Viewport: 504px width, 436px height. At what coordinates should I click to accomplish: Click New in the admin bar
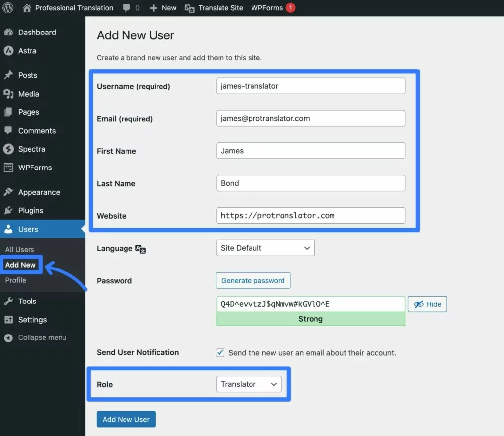(169, 8)
